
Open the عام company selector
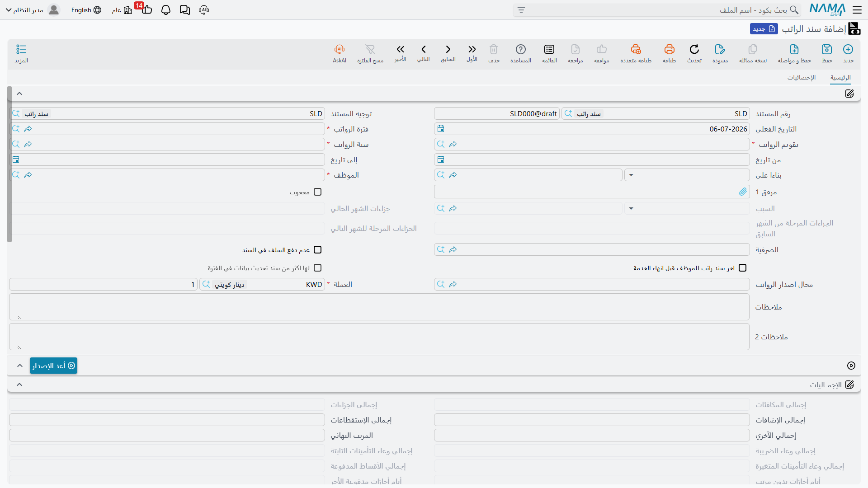122,10
